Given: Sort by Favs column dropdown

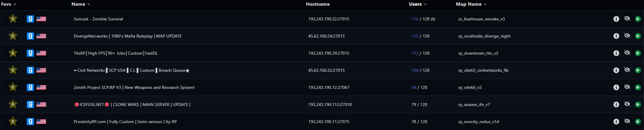Looking at the screenshot, I should click(9, 4).
